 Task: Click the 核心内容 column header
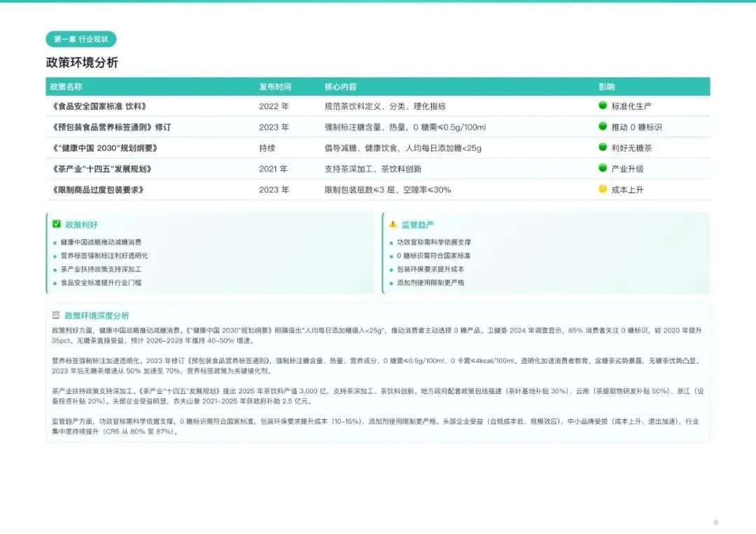[340, 87]
